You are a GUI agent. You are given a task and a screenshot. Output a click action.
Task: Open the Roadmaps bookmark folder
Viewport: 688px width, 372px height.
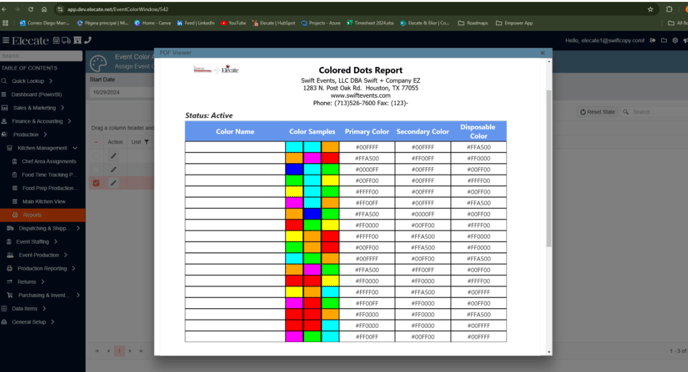click(473, 23)
